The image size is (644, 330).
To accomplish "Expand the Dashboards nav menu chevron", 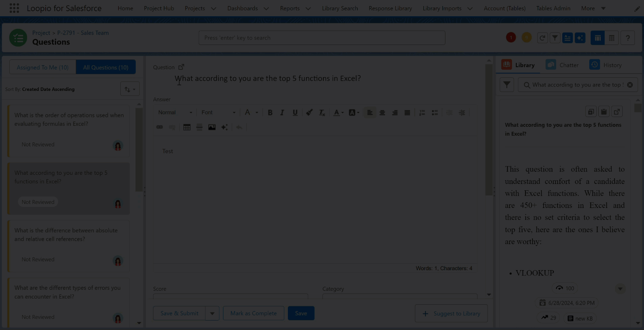I will (x=266, y=8).
